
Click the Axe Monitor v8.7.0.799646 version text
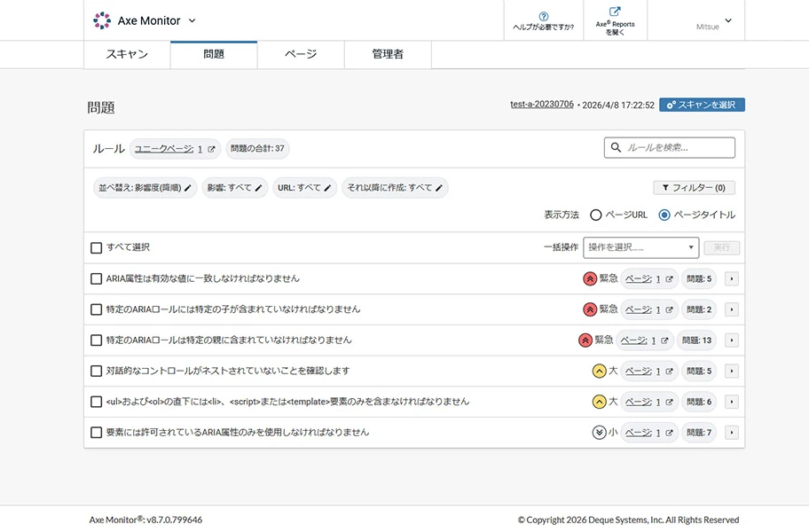click(x=145, y=520)
